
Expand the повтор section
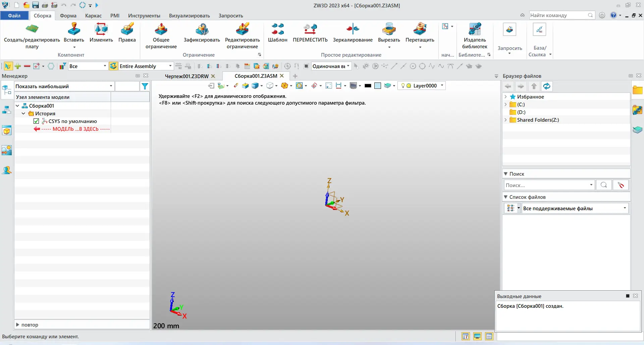pyautogui.click(x=18, y=325)
